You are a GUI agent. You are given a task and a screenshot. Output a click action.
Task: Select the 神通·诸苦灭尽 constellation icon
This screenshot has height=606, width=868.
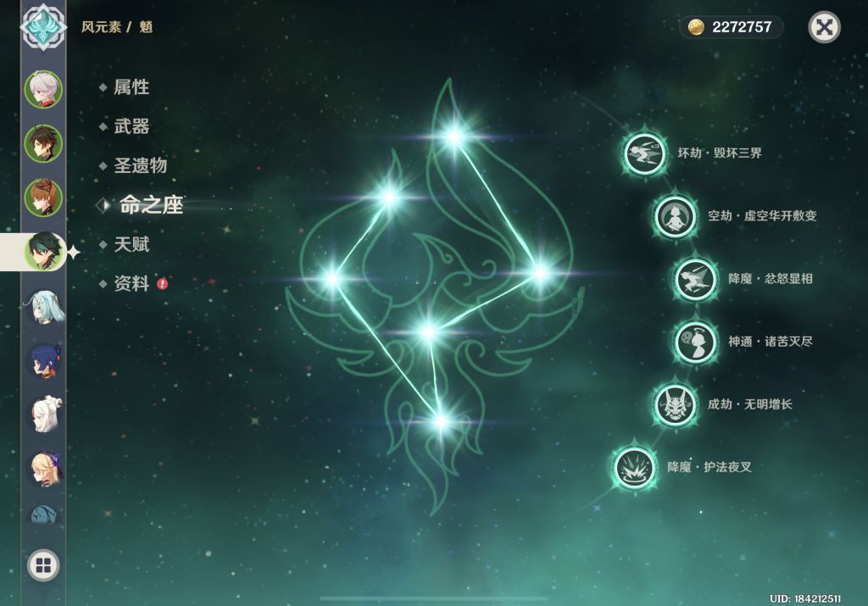(x=695, y=342)
